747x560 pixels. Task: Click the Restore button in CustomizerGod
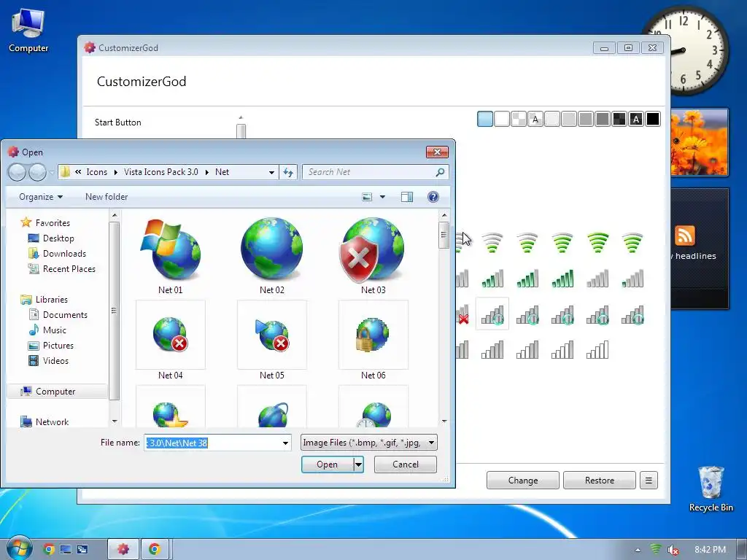point(600,481)
